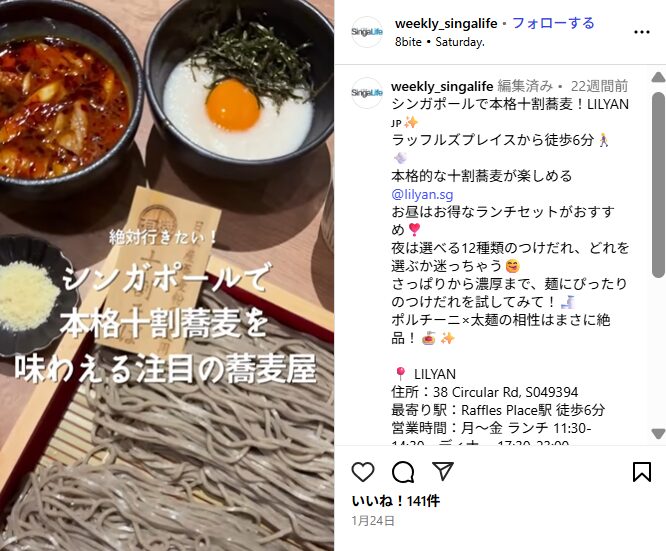This screenshot has height=551, width=666.
Task: Share the post via paper plane icon
Action: pyautogui.click(x=443, y=471)
